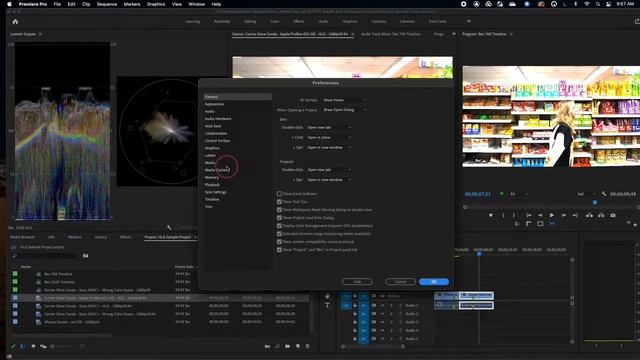This screenshot has width=640, height=360.
Task: Toggle Show Project Load Error Dialog checkbox
Action: pyautogui.click(x=279, y=218)
